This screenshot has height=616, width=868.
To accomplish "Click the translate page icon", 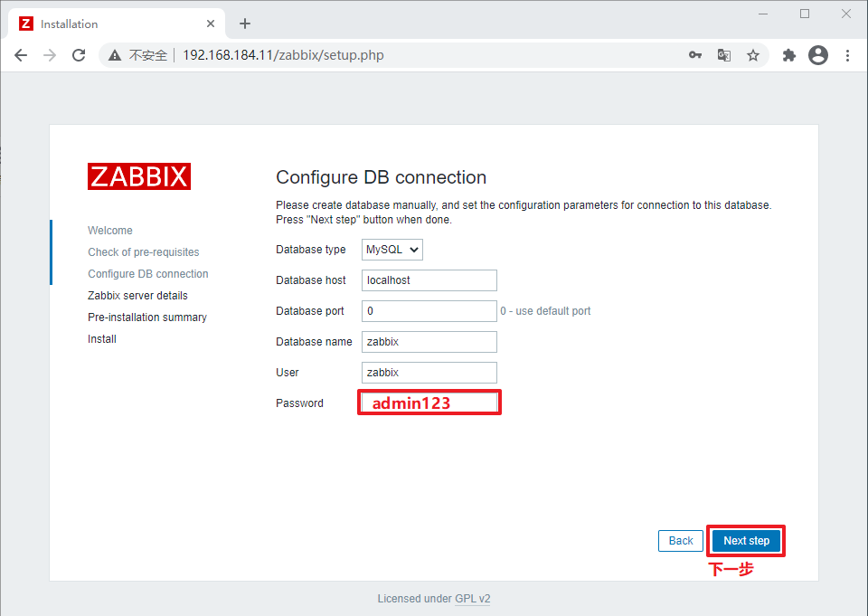I will pos(724,55).
